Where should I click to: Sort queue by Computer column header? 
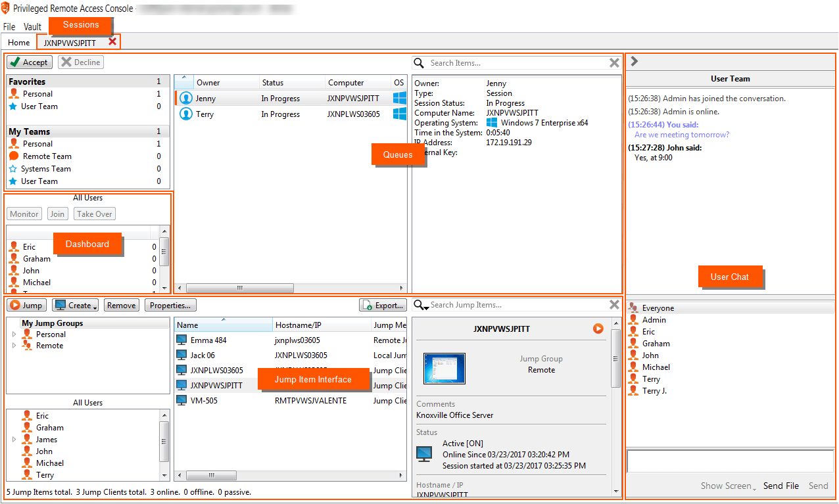(x=358, y=83)
